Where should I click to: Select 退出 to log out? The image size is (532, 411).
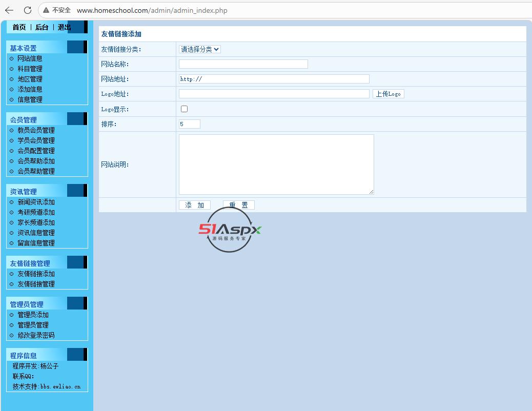click(x=64, y=27)
